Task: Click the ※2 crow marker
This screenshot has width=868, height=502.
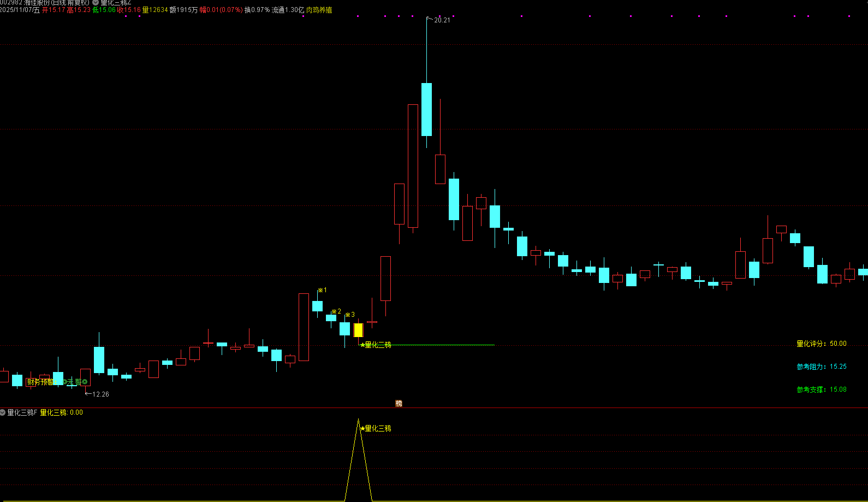Action: [x=336, y=311]
